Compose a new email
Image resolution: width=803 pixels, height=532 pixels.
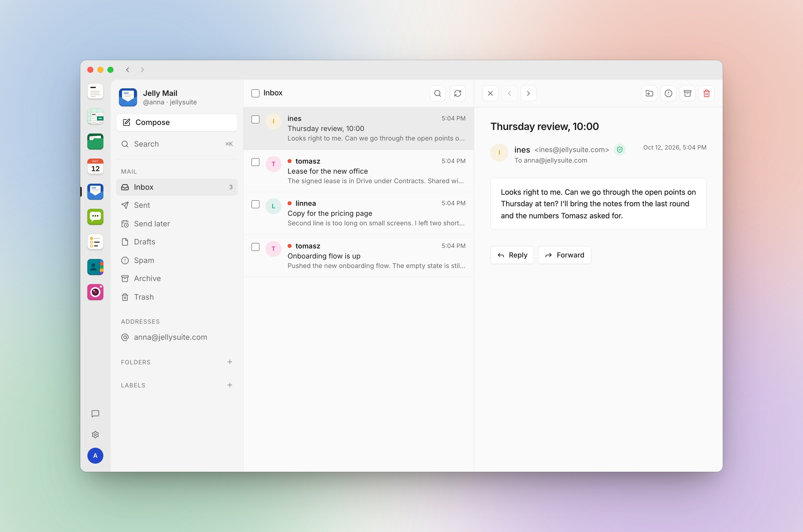click(177, 122)
